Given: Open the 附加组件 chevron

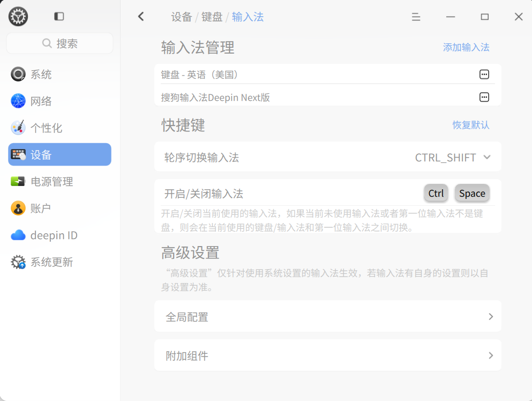Looking at the screenshot, I should click(x=491, y=355).
